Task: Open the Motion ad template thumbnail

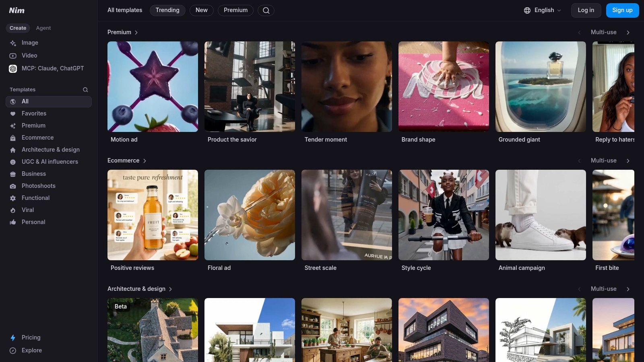Action: point(153,86)
